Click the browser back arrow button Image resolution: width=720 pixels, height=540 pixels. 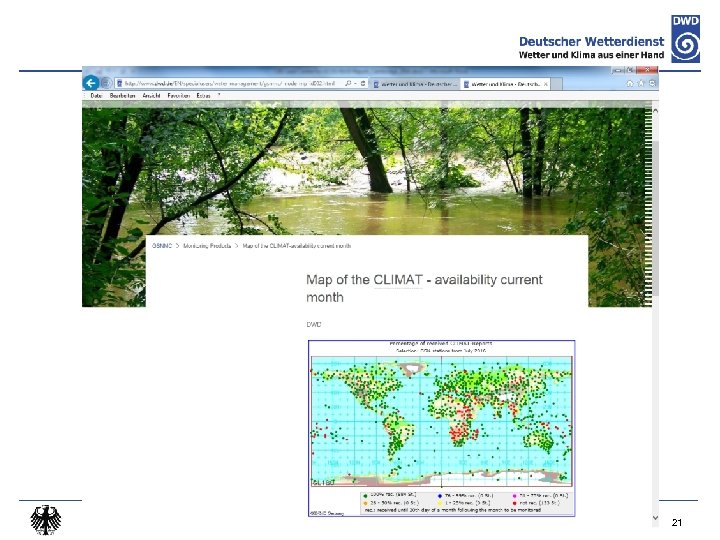(x=91, y=83)
